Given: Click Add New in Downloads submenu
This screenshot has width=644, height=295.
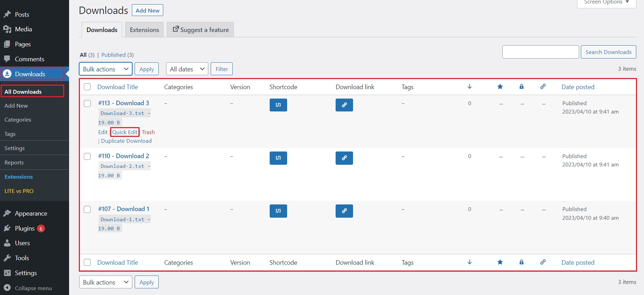Looking at the screenshot, I should [x=16, y=106].
